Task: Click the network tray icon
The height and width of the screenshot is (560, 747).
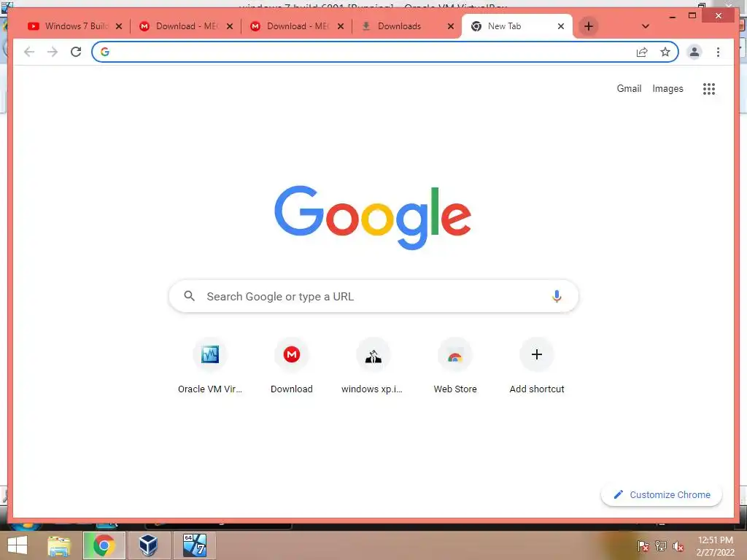Action: (660, 546)
